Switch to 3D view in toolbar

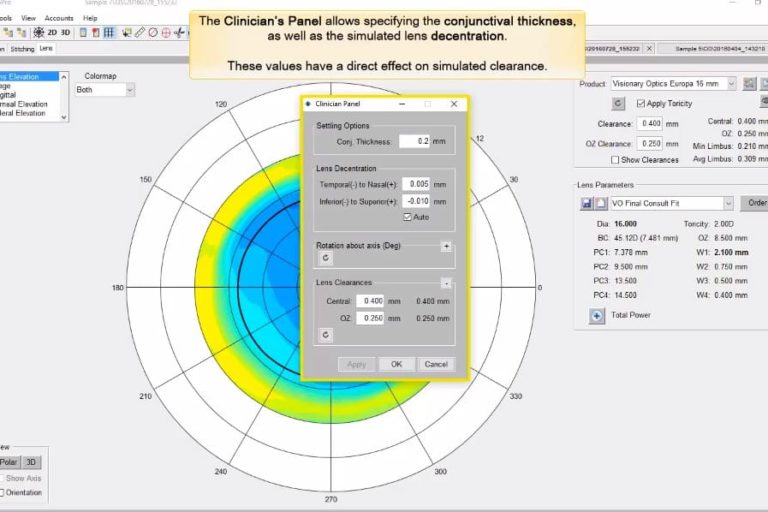point(66,32)
